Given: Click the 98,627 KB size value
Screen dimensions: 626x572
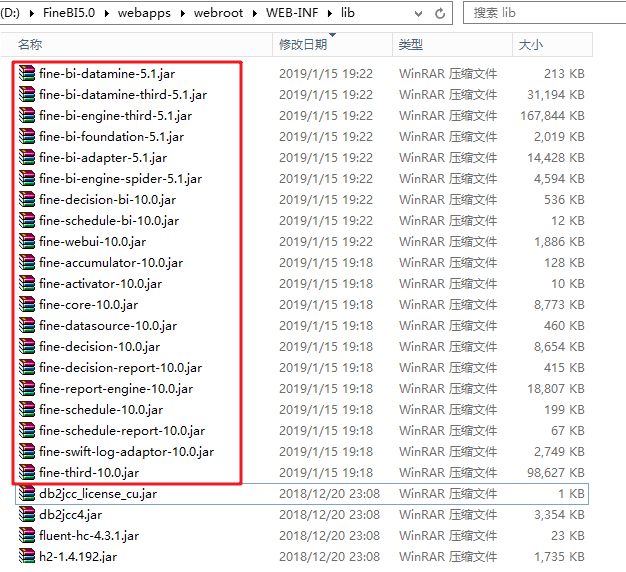Looking at the screenshot, I should [x=555, y=473].
